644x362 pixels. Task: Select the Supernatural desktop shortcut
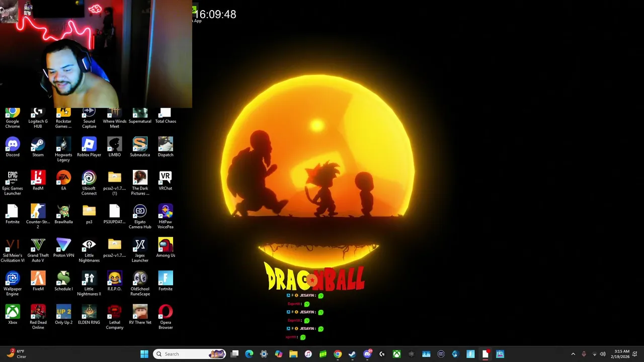click(x=140, y=116)
